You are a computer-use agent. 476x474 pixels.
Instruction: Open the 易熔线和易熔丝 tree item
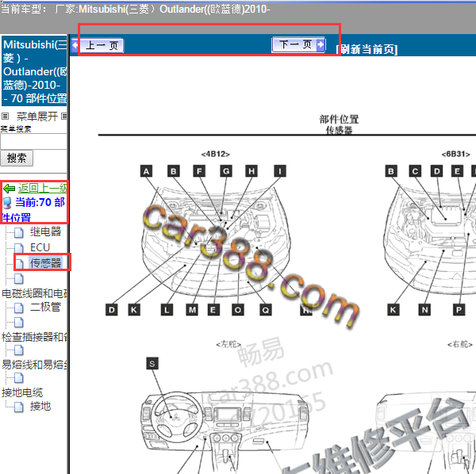pyautogui.click(x=34, y=365)
